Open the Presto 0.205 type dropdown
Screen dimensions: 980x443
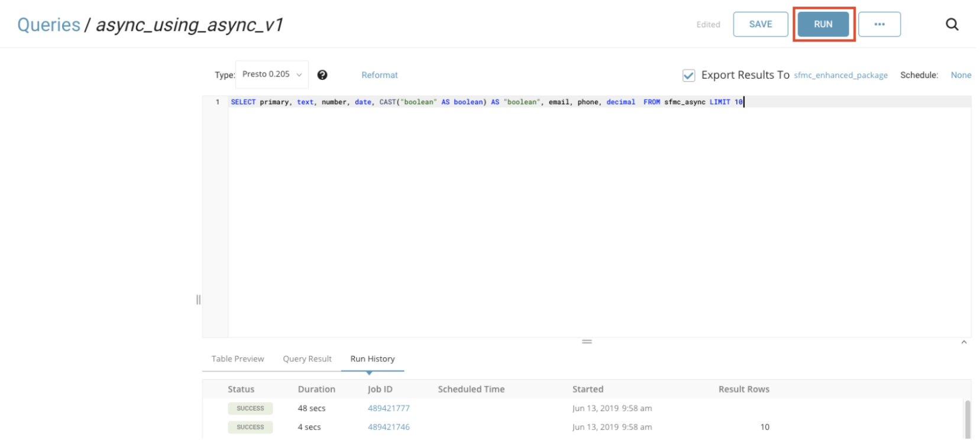coord(272,75)
